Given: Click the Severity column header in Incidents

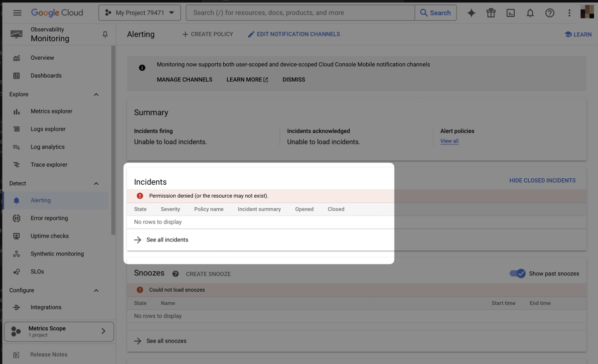Looking at the screenshot, I should click(170, 209).
